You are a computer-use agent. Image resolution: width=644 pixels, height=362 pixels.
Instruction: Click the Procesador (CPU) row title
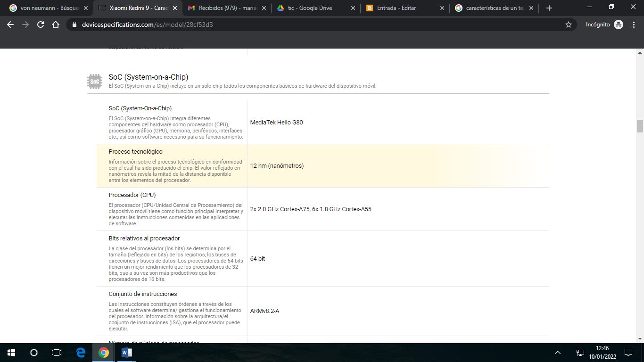pyautogui.click(x=132, y=195)
